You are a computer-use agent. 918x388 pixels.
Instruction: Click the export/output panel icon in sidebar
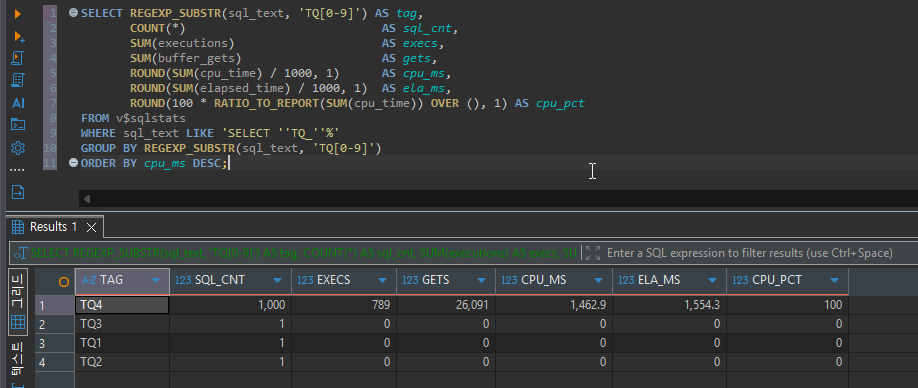18,192
